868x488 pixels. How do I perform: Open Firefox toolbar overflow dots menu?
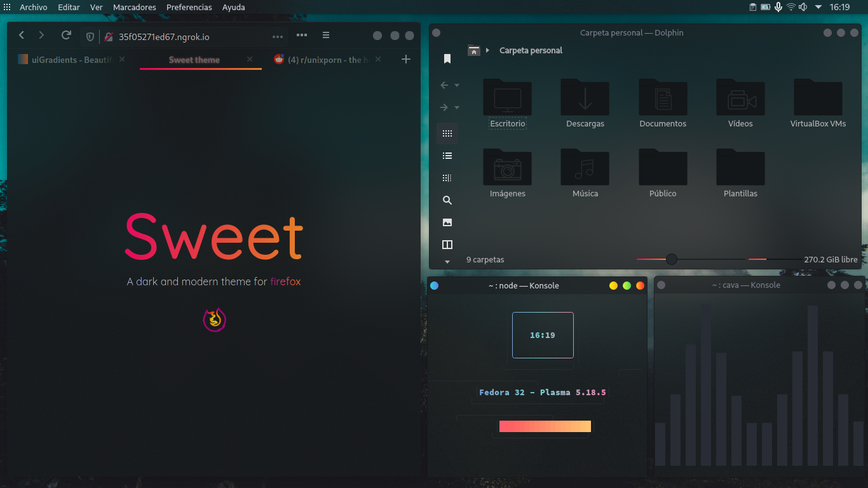pyautogui.click(x=302, y=36)
